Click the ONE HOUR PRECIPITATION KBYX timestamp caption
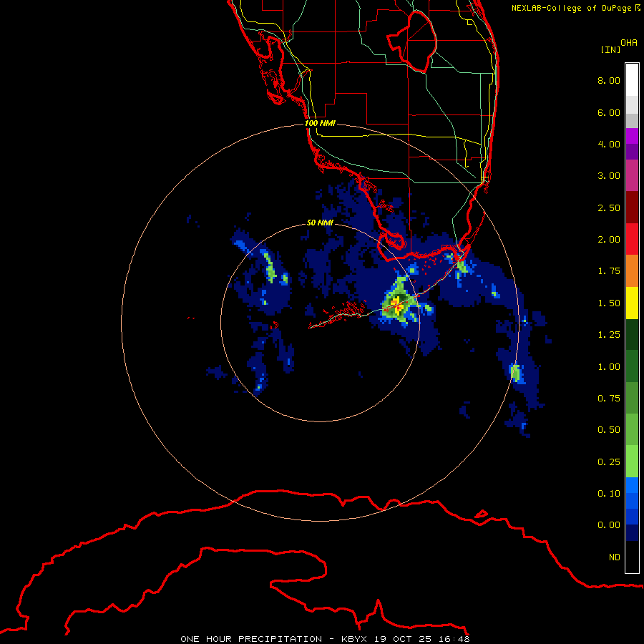Screen dimensions: 644x644 pos(325,639)
